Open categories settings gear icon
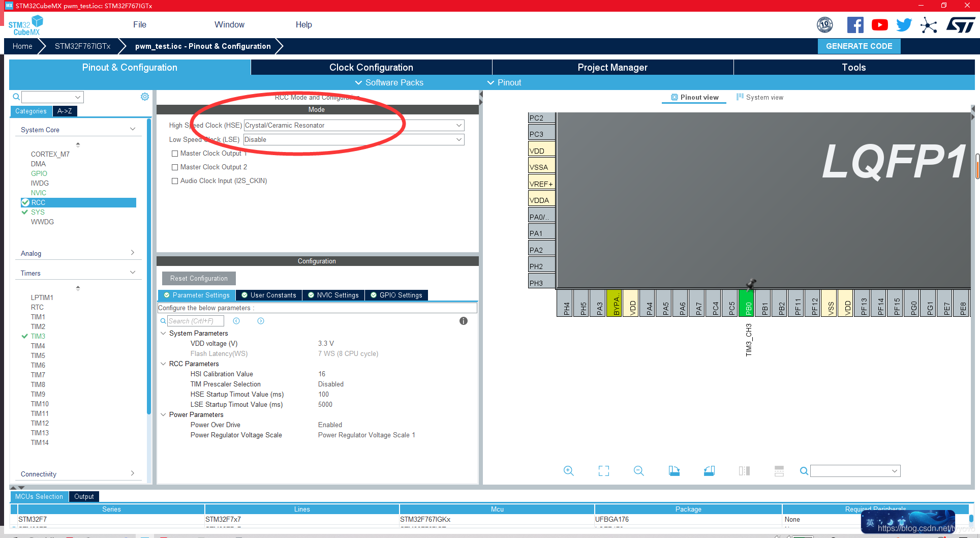 (x=145, y=97)
